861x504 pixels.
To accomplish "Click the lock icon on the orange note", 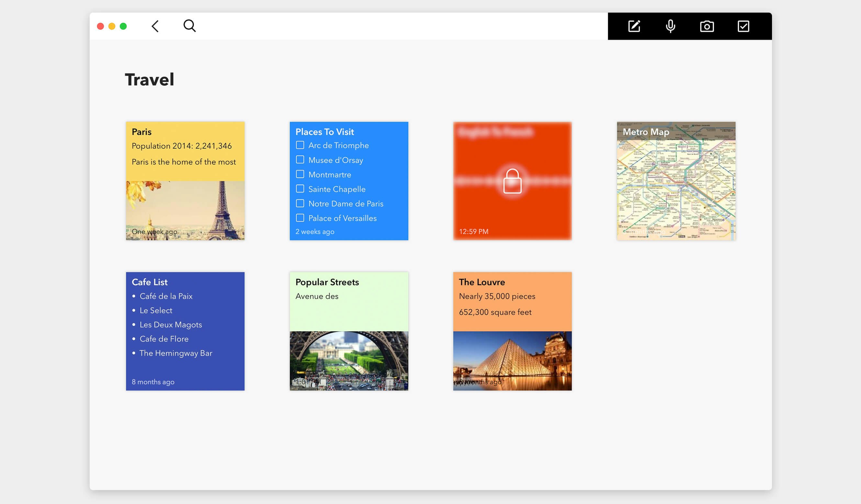I will click(x=512, y=181).
